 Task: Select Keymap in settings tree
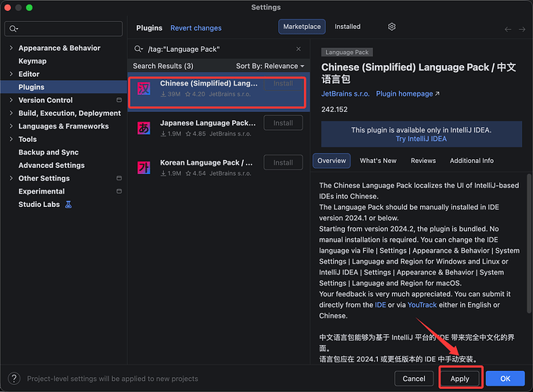tap(32, 61)
